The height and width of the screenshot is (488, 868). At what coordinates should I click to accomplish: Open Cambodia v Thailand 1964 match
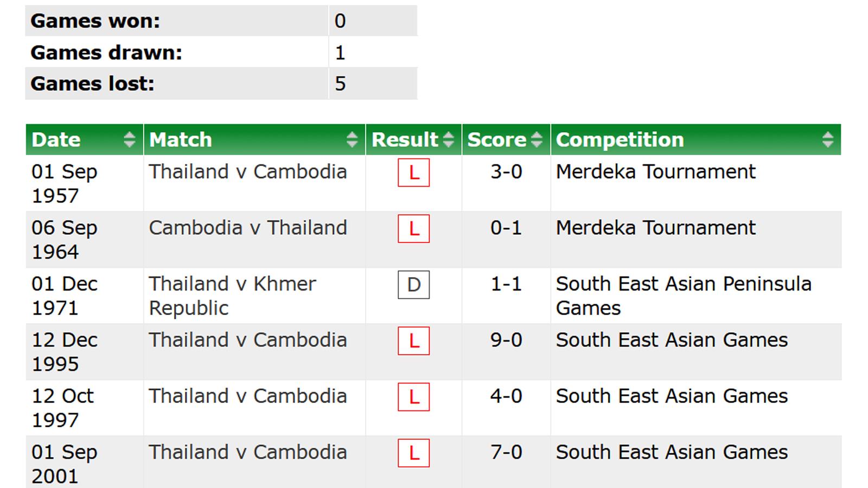(248, 228)
